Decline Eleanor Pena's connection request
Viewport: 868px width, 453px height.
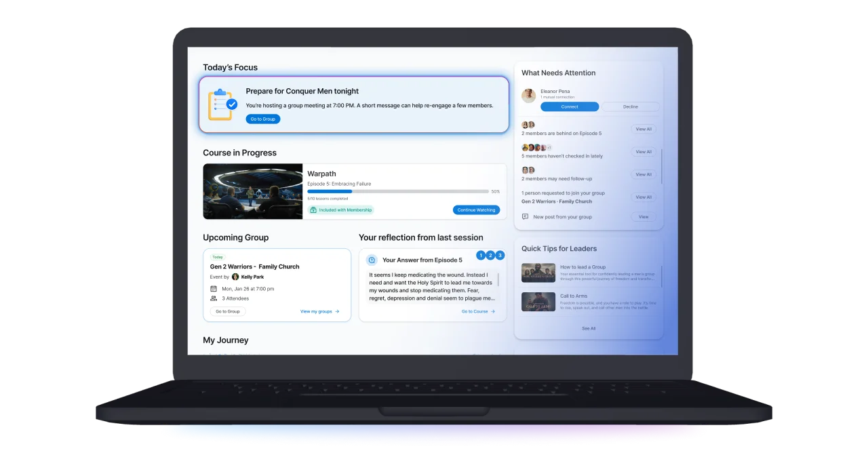coord(630,106)
